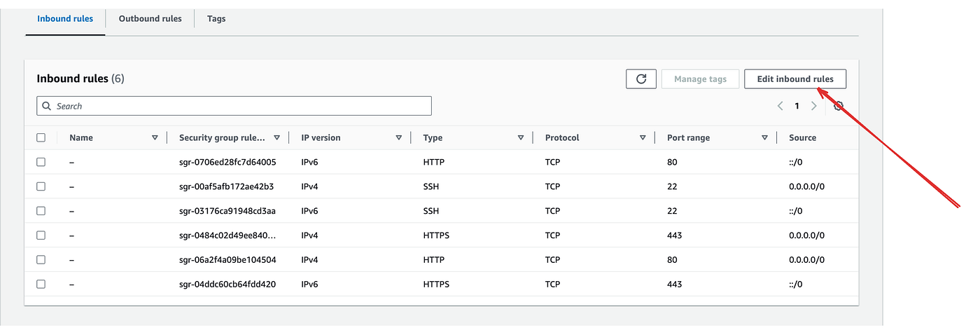The height and width of the screenshot is (328, 980).
Task: Switch to the Outbound rules tab
Action: (x=150, y=19)
